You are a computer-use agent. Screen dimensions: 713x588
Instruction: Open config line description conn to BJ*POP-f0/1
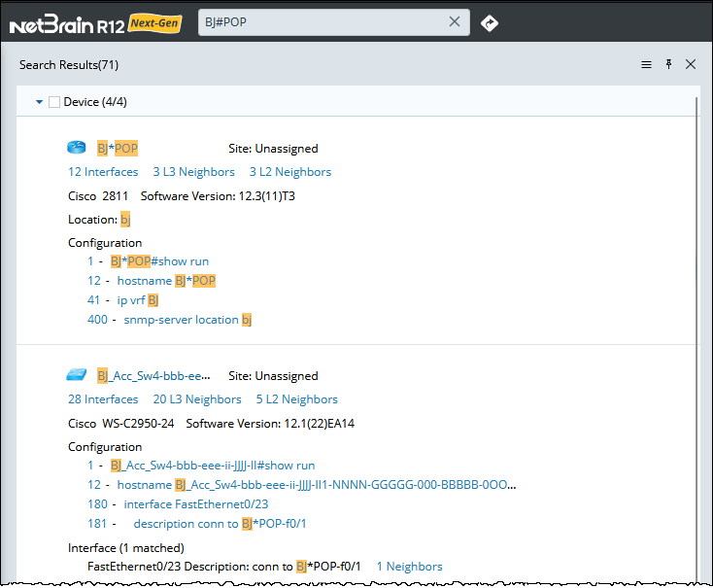(x=221, y=524)
